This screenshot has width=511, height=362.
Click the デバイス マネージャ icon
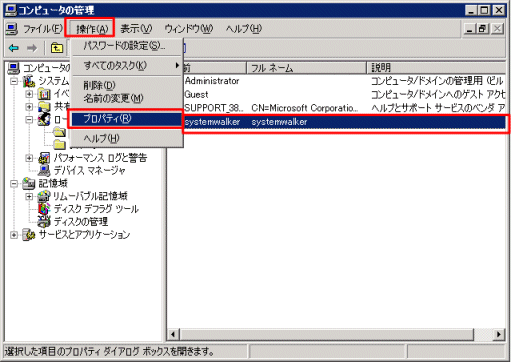pos(44,170)
